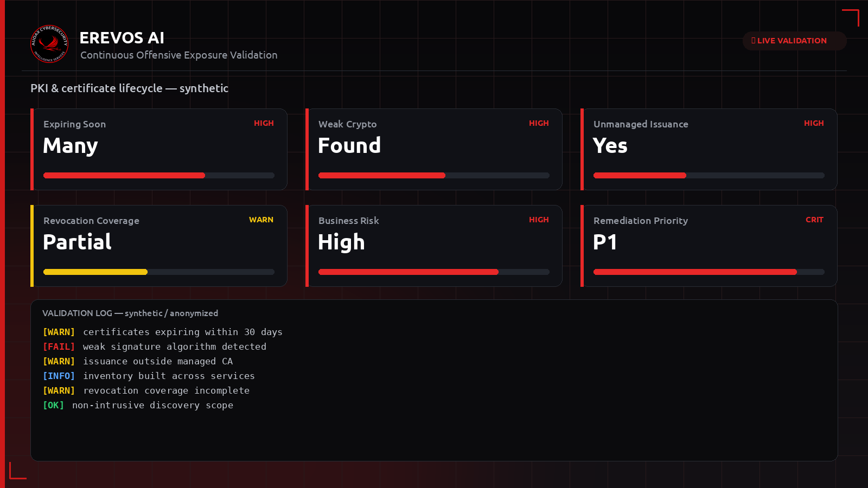This screenshot has width=868, height=488.
Task: Click the Revocation Coverage label
Action: point(91,221)
